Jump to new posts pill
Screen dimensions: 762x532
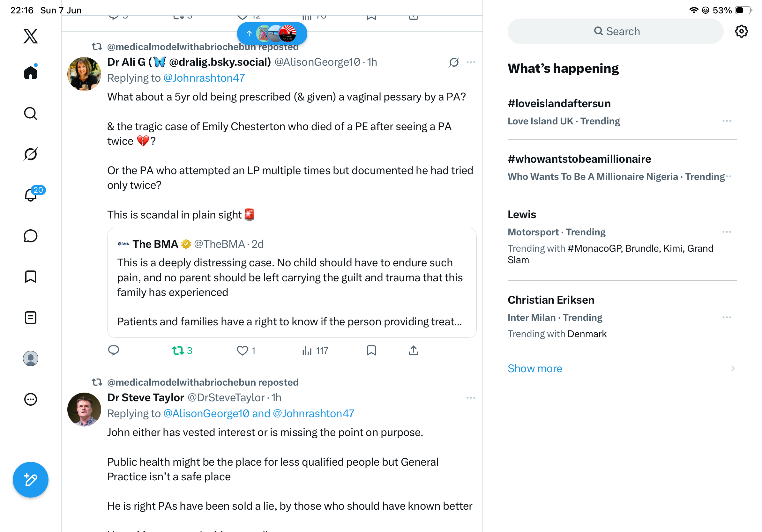pos(272,33)
